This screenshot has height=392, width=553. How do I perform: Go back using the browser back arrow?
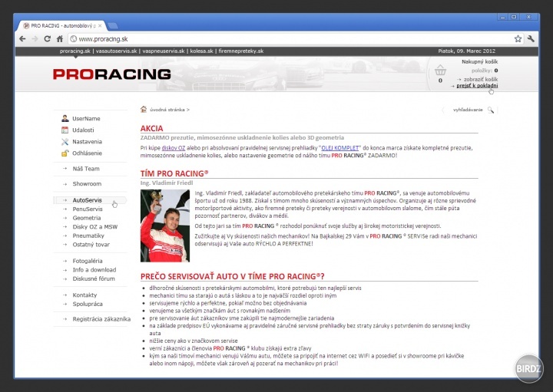tap(22, 39)
